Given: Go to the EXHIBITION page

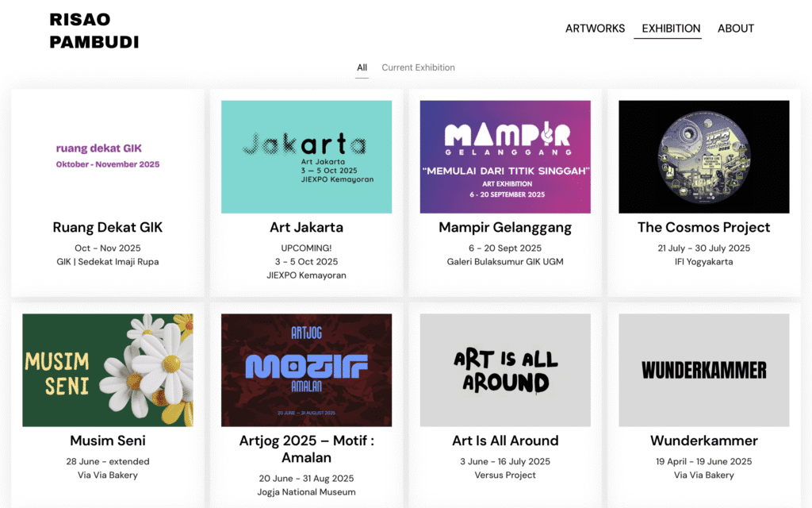Looking at the screenshot, I should click(671, 29).
